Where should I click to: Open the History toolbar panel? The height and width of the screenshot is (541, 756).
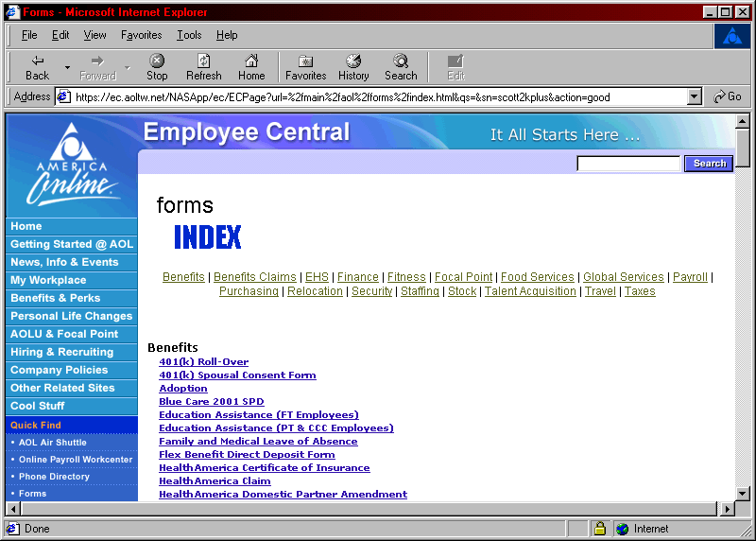353,67
